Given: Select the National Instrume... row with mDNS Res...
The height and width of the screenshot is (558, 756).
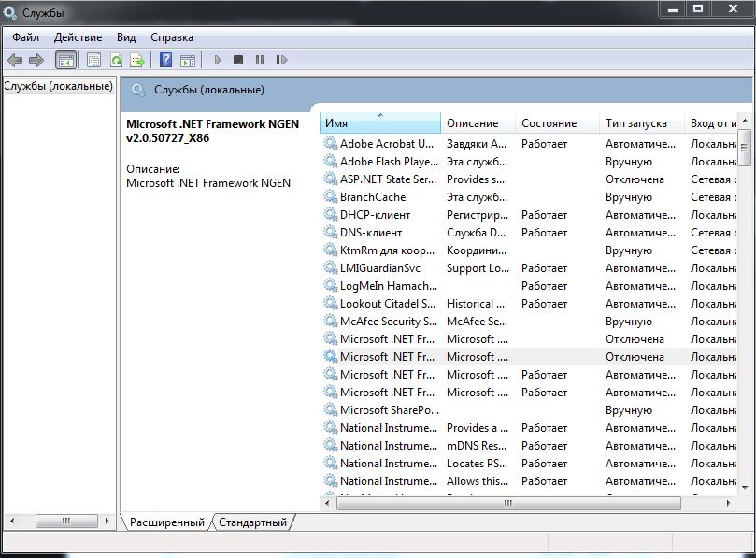Looking at the screenshot, I should [528, 445].
